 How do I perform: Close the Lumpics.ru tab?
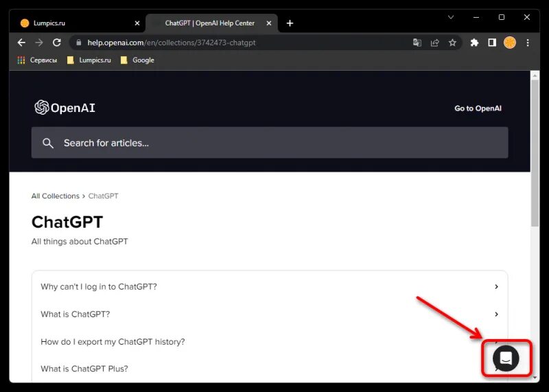[137, 23]
